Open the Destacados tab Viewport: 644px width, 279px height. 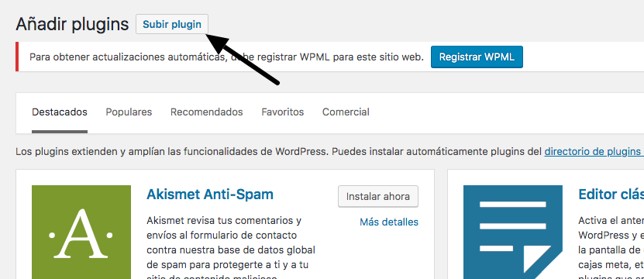60,112
